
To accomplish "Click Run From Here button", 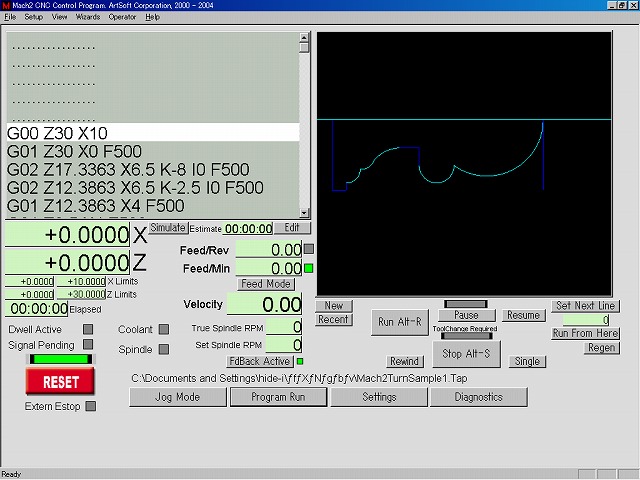I will (585, 333).
